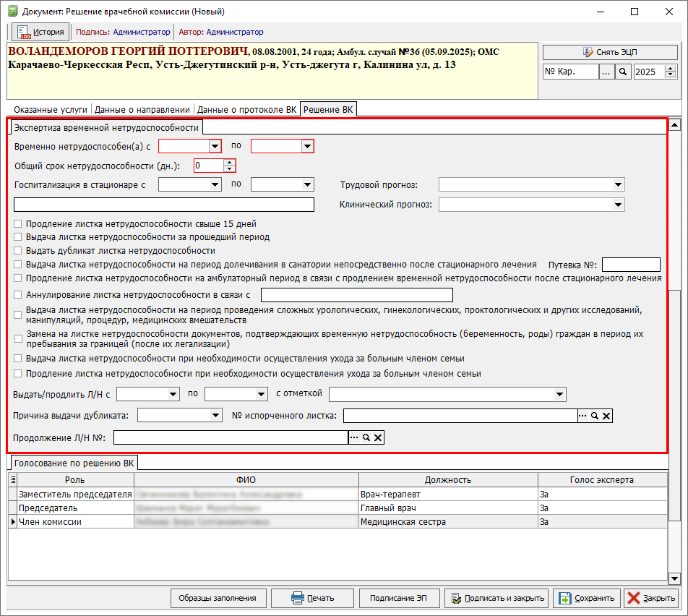This screenshot has height=616, width=688.
Task: Click the № Кар. input field
Action: [571, 72]
